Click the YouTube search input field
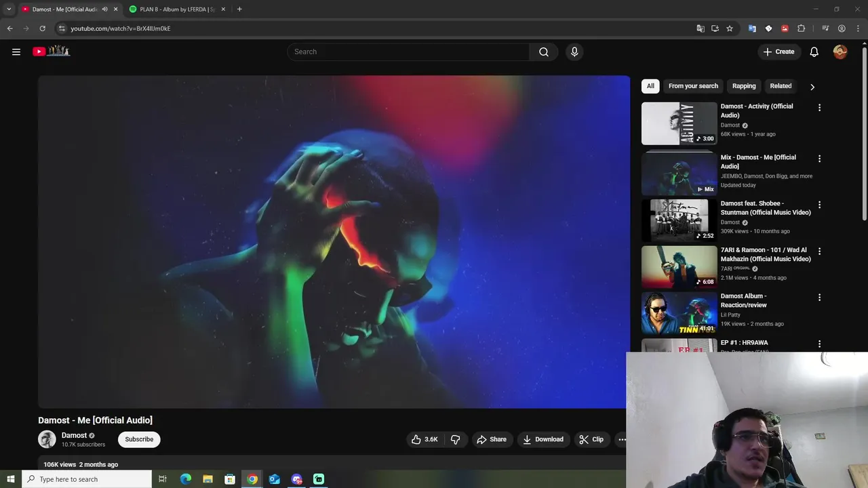Screen dimensions: 868x488 point(409,52)
